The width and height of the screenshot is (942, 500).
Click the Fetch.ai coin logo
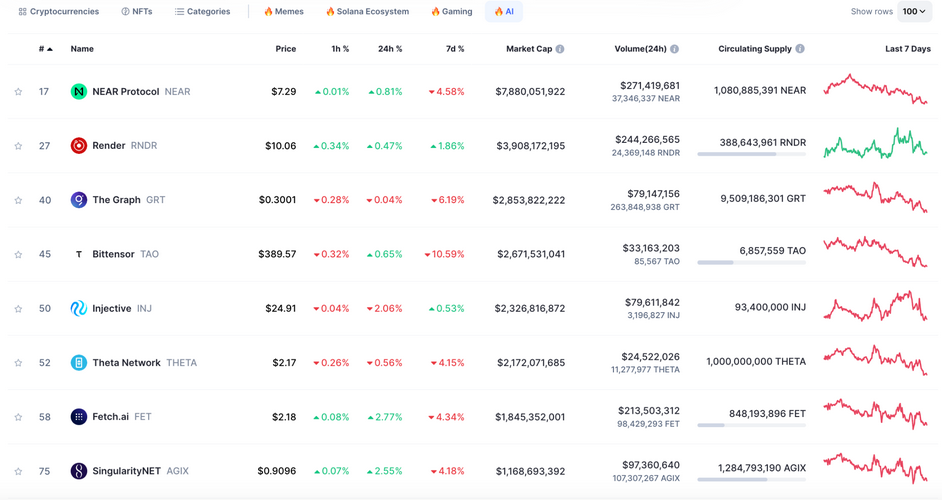[x=78, y=417]
